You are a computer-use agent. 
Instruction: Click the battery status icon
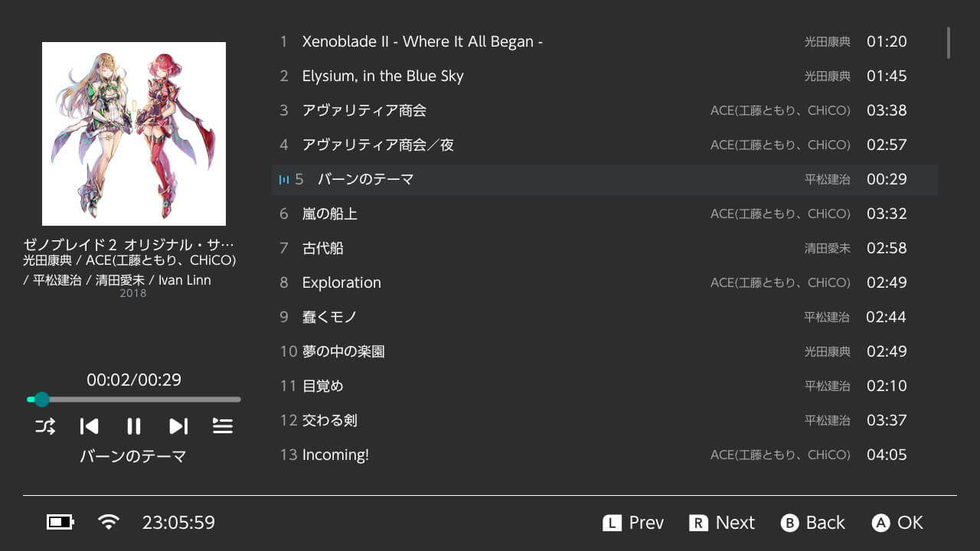click(59, 522)
